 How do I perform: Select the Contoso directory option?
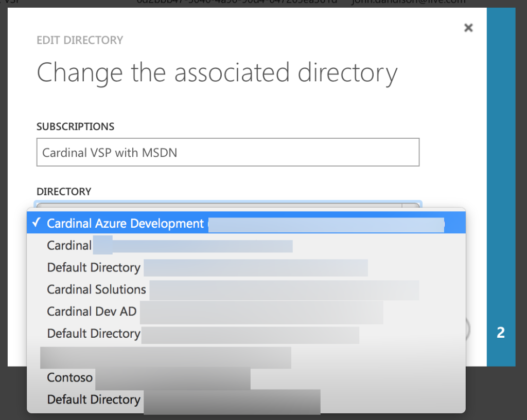tap(246, 378)
